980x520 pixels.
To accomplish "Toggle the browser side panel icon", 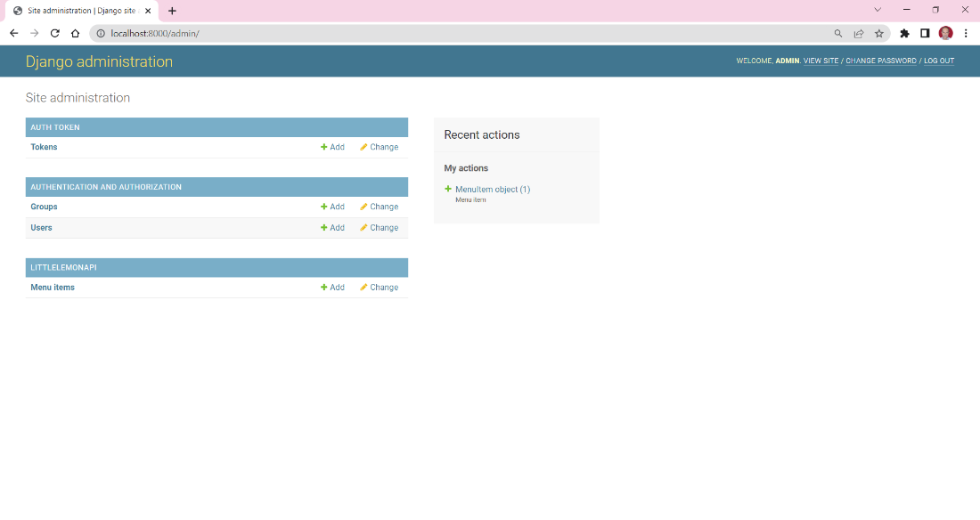I will [925, 33].
